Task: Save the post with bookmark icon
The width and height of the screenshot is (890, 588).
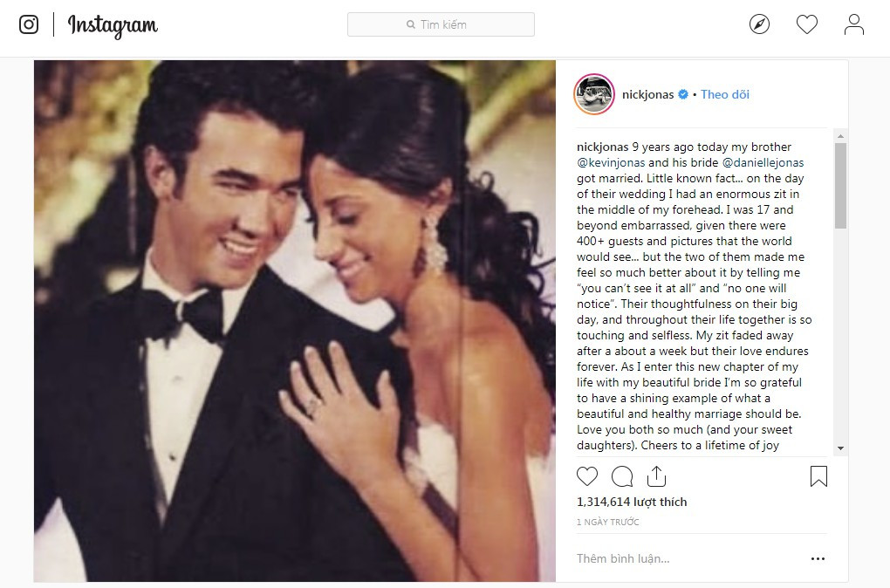Action: tap(818, 476)
